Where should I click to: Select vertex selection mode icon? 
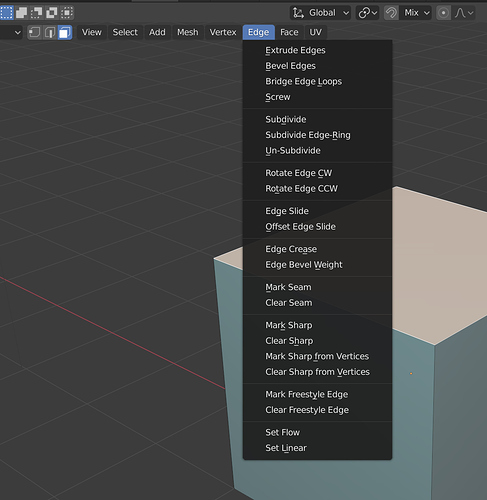click(34, 32)
